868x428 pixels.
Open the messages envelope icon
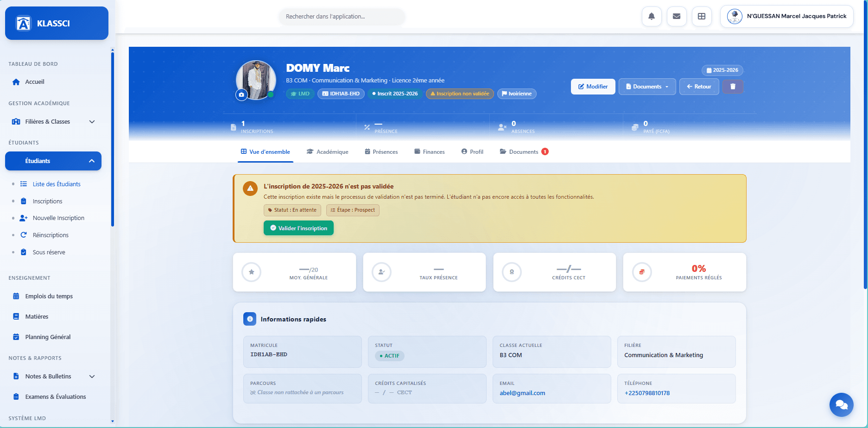pyautogui.click(x=677, y=16)
